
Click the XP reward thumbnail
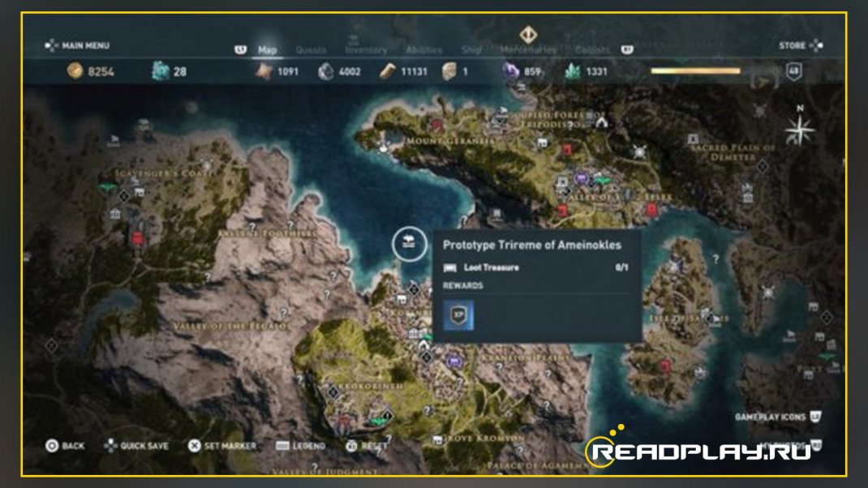coord(458,315)
